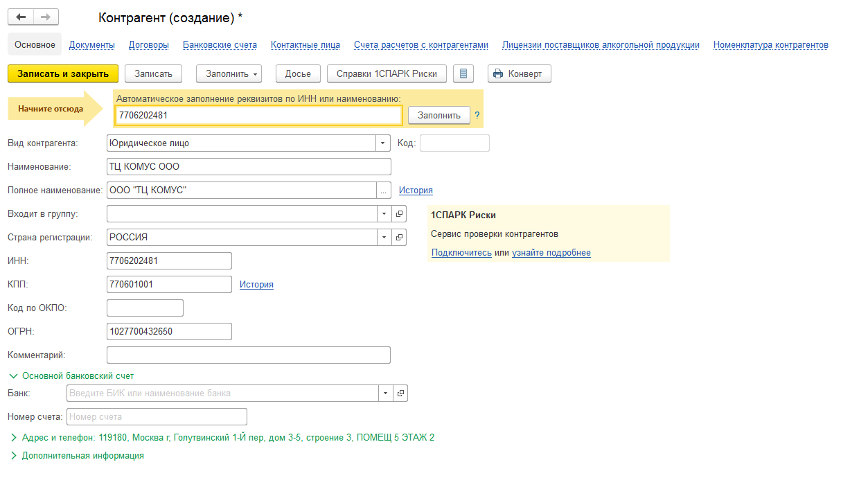Click the Банк input field
Screen dimensions: 868x478
222,393
